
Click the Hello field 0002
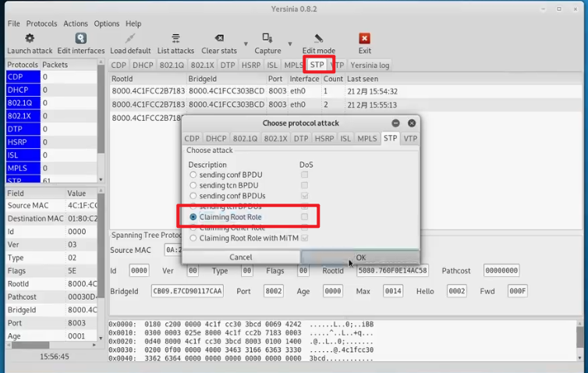point(457,291)
